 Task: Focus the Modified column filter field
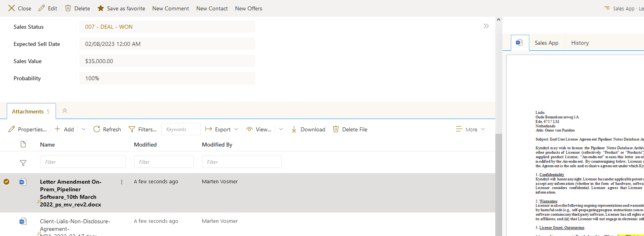[164, 162]
